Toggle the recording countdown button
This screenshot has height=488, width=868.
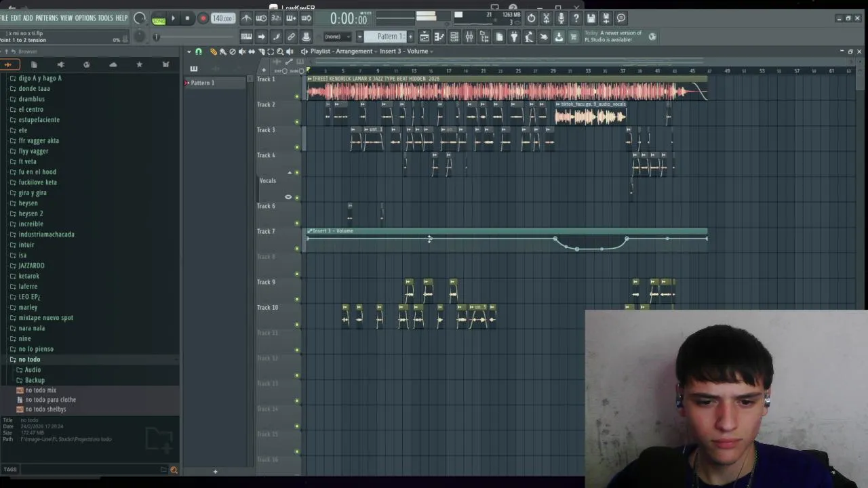275,18
